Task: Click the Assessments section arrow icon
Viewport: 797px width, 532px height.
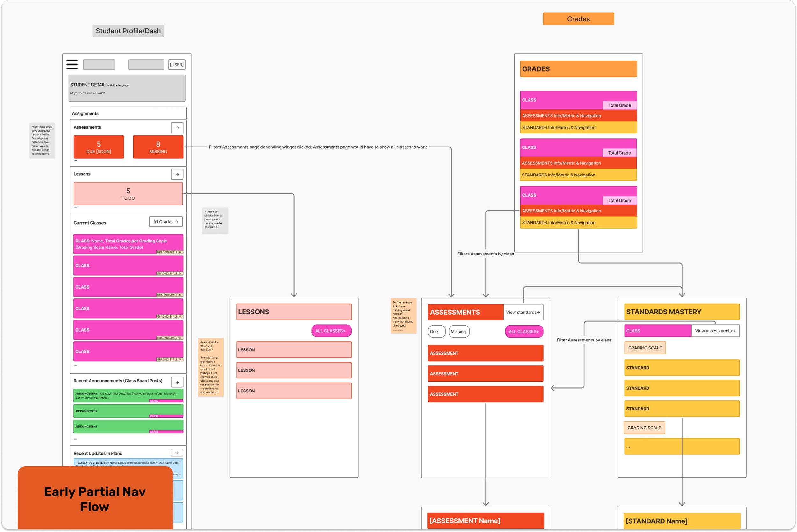Action: (177, 128)
